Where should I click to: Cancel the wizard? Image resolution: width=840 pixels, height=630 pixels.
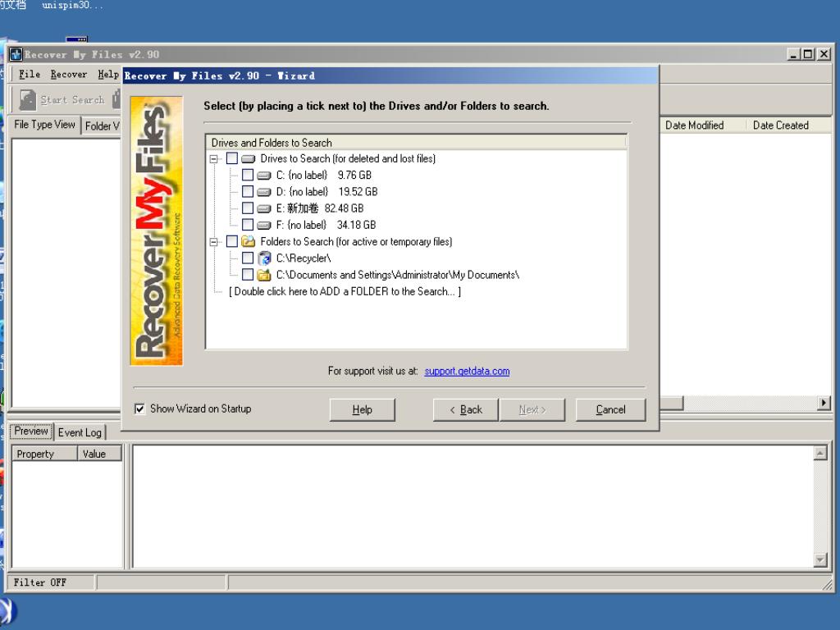(x=610, y=410)
